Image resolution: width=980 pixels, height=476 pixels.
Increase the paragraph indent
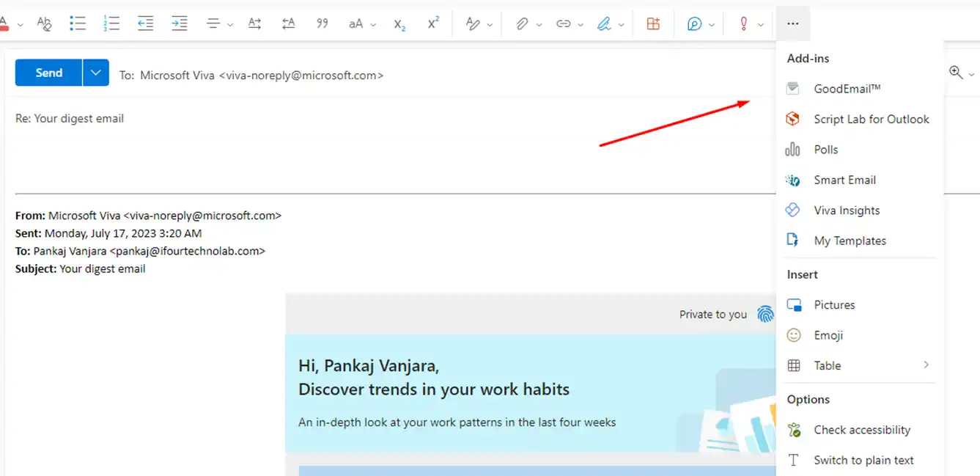pyautogui.click(x=180, y=24)
